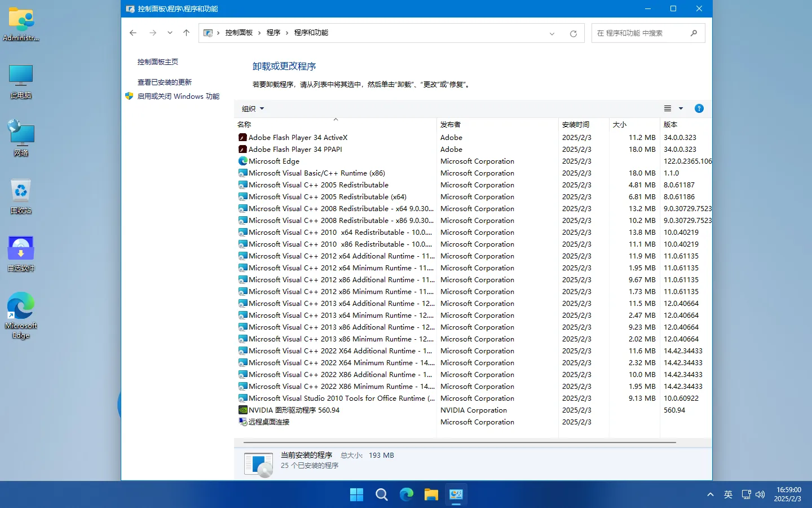Expand the chevron after 程序 in breadcrumb
The height and width of the screenshot is (508, 812).
pos(287,33)
